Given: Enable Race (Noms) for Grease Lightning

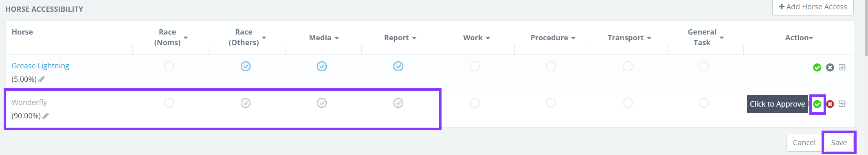Looking at the screenshot, I should (169, 66).
